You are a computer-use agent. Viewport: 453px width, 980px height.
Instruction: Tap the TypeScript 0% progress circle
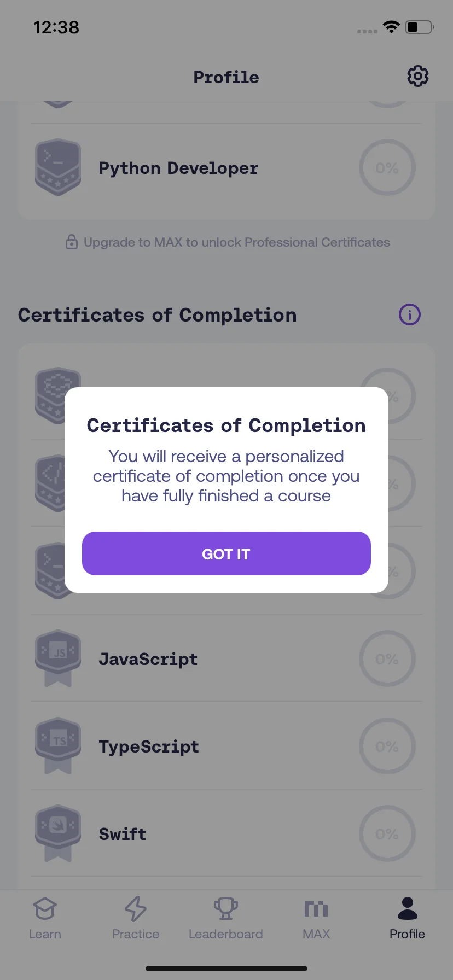387,746
